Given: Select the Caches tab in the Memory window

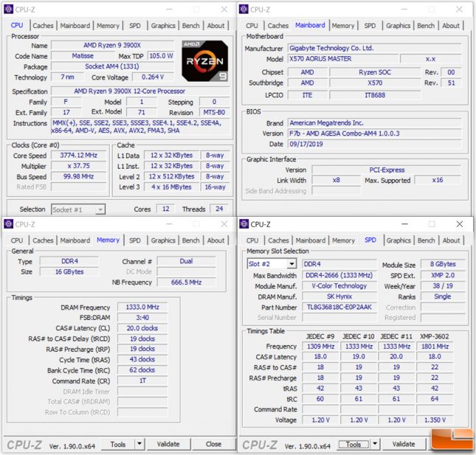Looking at the screenshot, I should point(43,240).
